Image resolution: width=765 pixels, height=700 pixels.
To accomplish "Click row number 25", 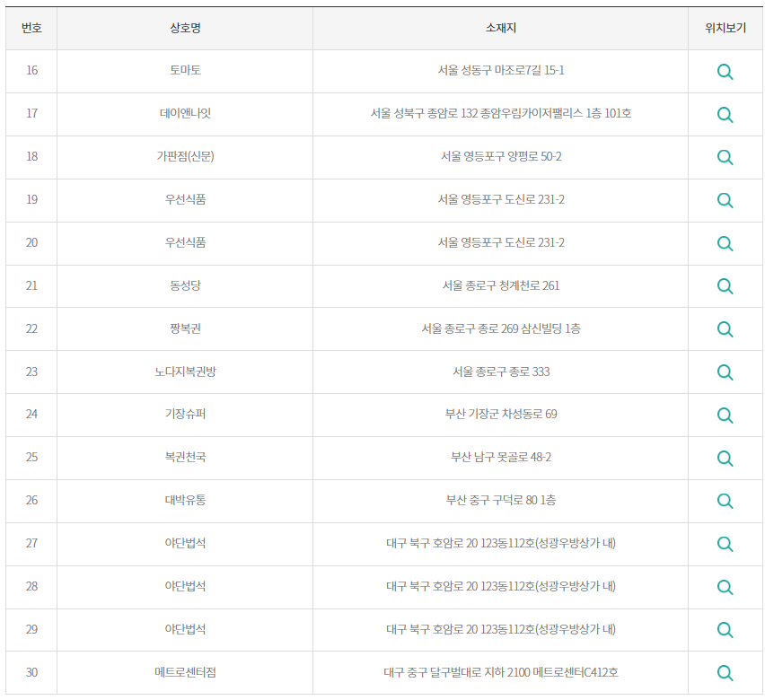I will pyautogui.click(x=31, y=457).
